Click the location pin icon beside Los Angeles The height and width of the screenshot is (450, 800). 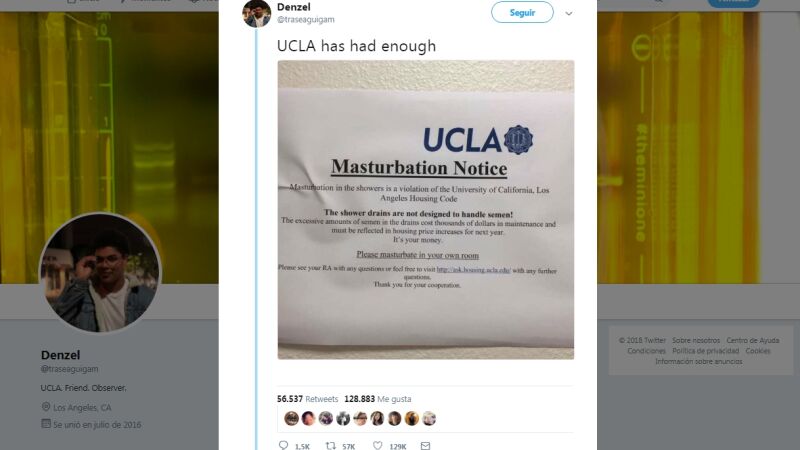46,407
